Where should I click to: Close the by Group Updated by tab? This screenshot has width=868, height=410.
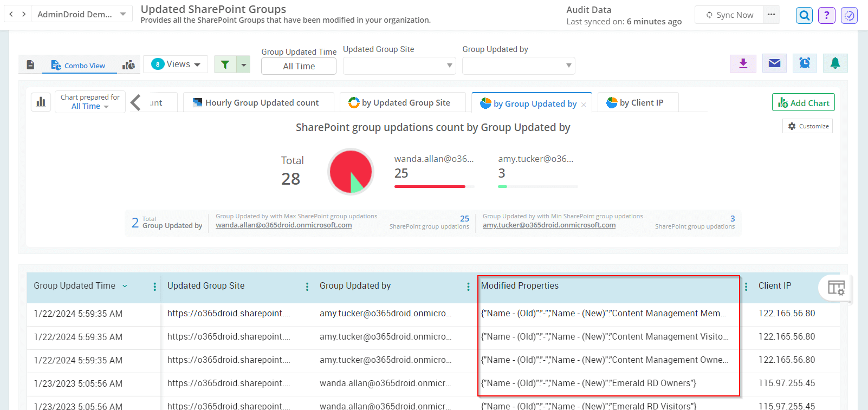[584, 105]
